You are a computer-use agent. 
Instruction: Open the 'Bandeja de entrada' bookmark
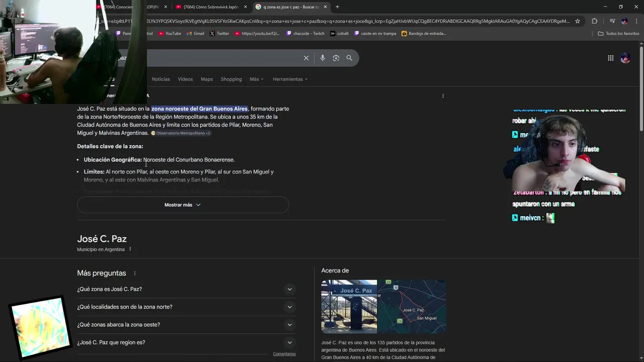point(424,33)
